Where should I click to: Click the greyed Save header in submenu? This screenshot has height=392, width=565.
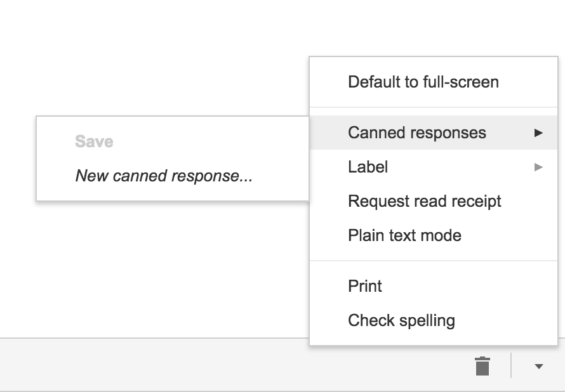coord(94,141)
